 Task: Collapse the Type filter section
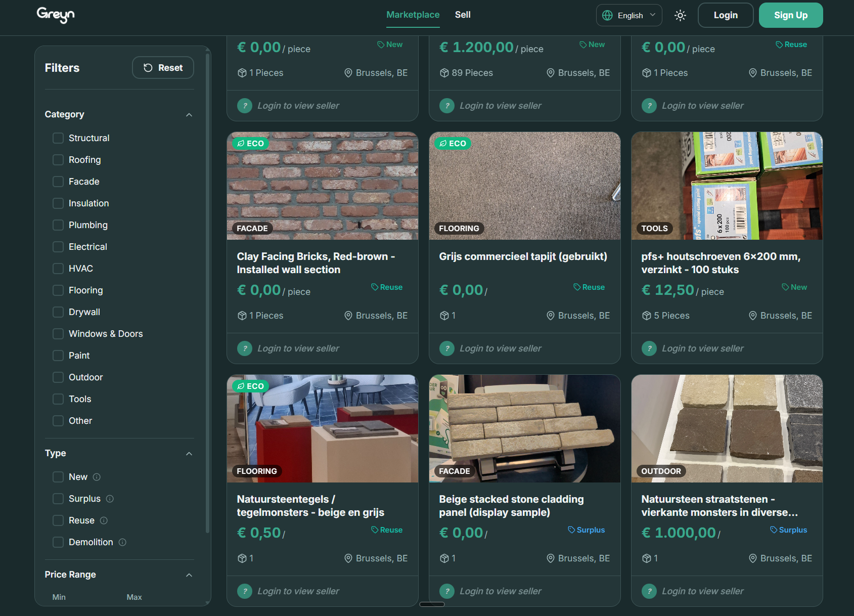click(189, 454)
